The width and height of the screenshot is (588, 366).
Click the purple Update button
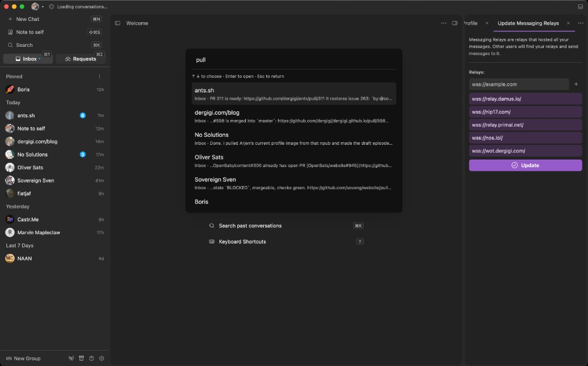[x=525, y=165]
